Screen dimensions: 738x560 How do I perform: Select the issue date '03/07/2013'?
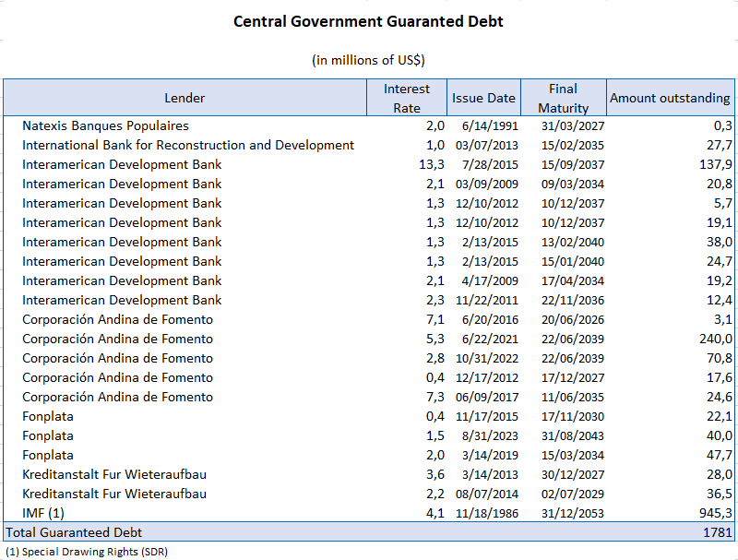click(487, 146)
